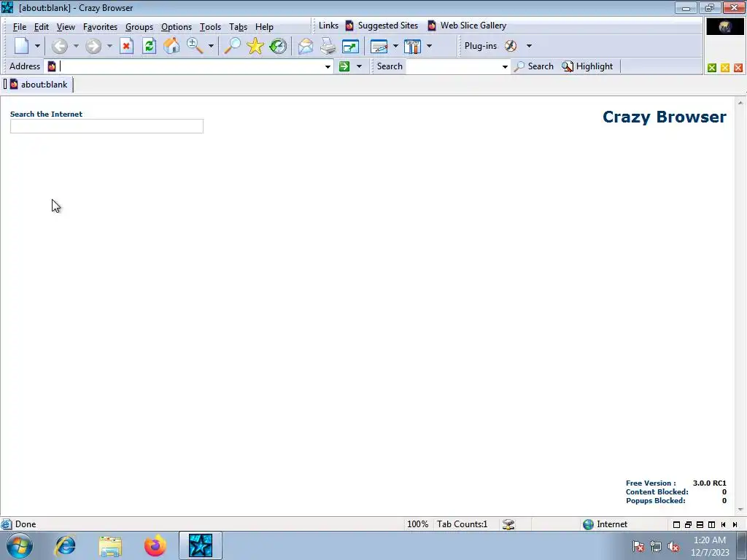
Task: Open the Search box history dropdown
Action: (505, 66)
